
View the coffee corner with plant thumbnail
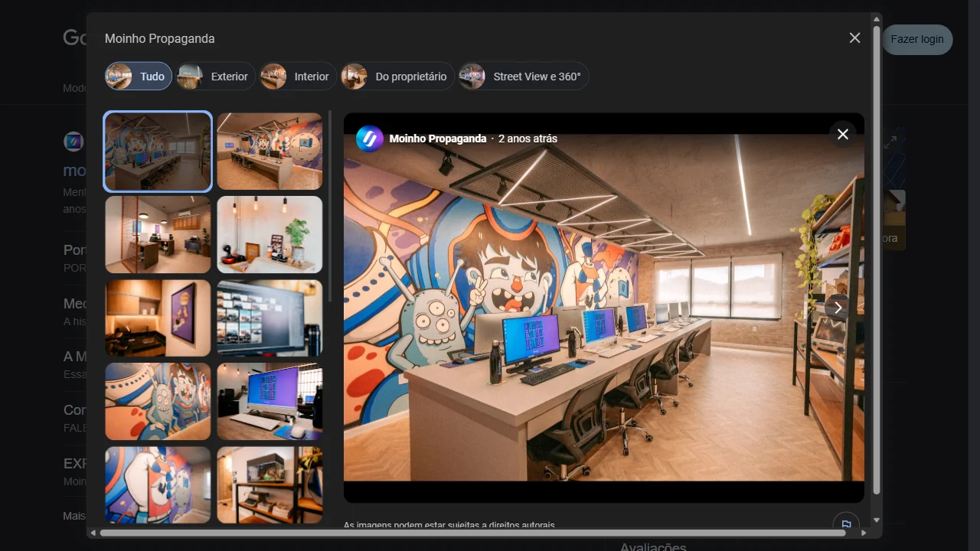point(269,235)
